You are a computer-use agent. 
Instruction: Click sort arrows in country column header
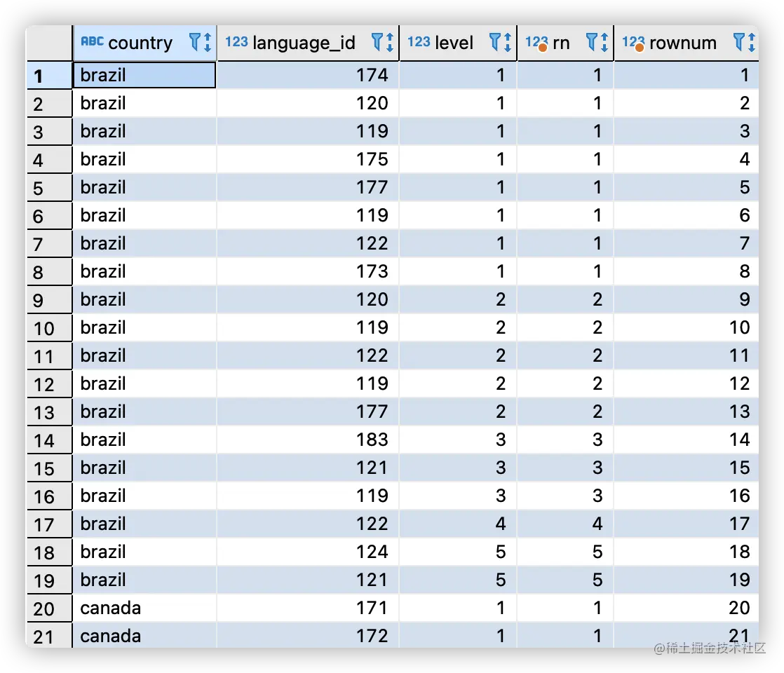(208, 43)
